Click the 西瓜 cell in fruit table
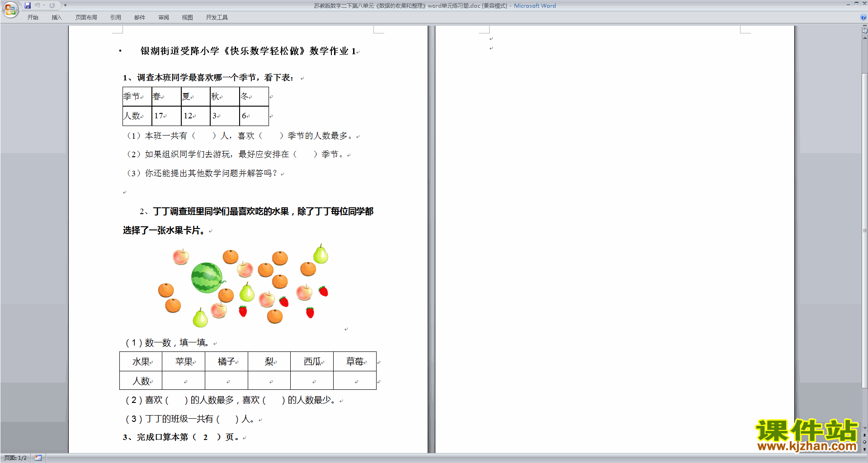 (x=312, y=362)
